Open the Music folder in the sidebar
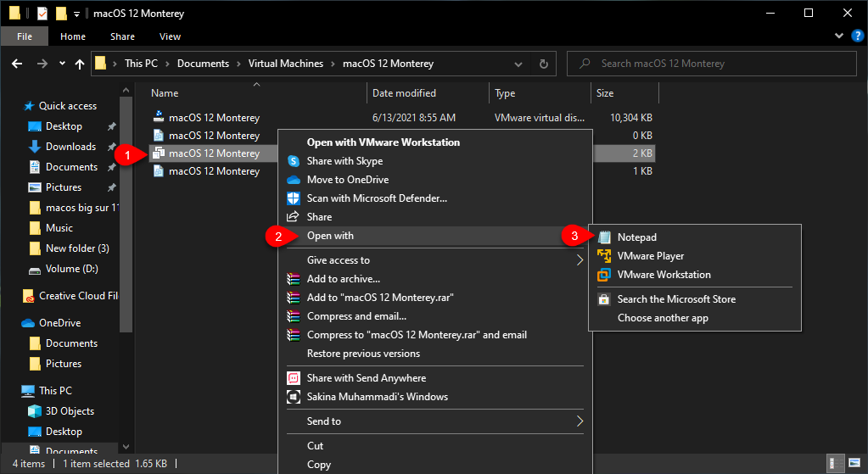Viewport: 868px width, 474px height. [x=59, y=228]
